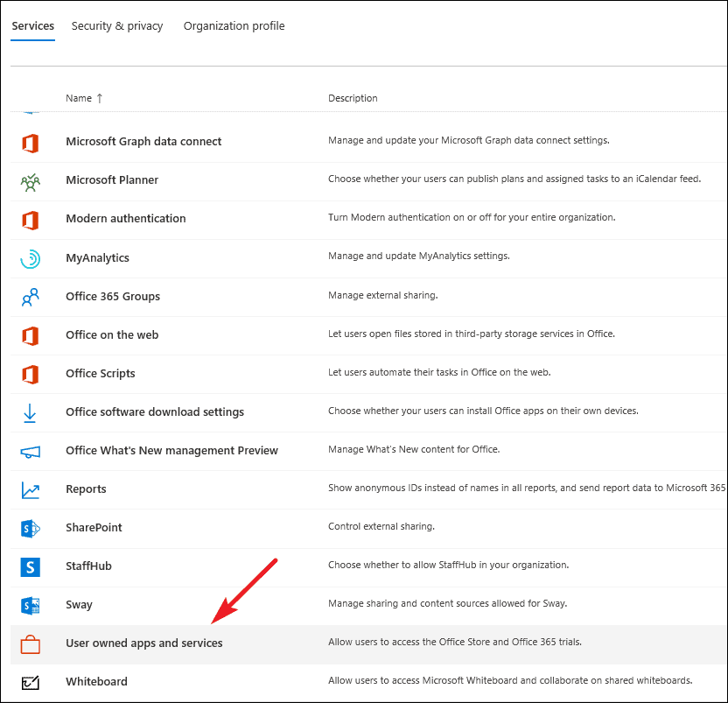Click the download arrow icon for Office software
The image size is (728, 703).
[x=30, y=412]
